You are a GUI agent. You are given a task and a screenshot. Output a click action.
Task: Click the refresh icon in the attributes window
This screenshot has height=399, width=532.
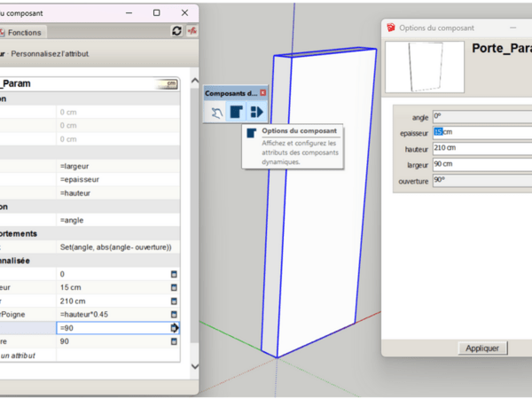[x=176, y=31]
